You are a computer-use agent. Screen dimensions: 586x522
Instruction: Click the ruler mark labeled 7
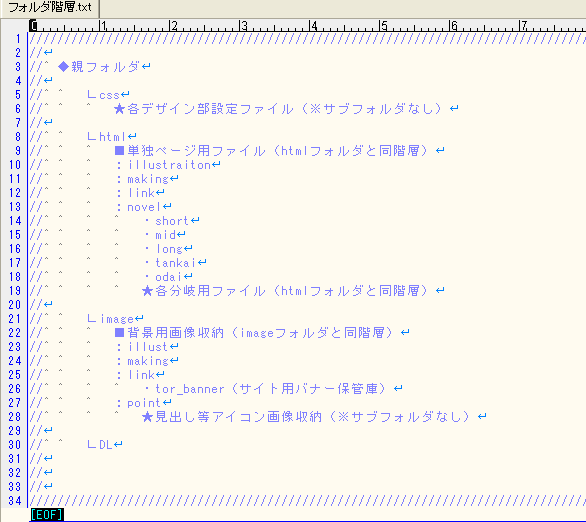coord(525,25)
